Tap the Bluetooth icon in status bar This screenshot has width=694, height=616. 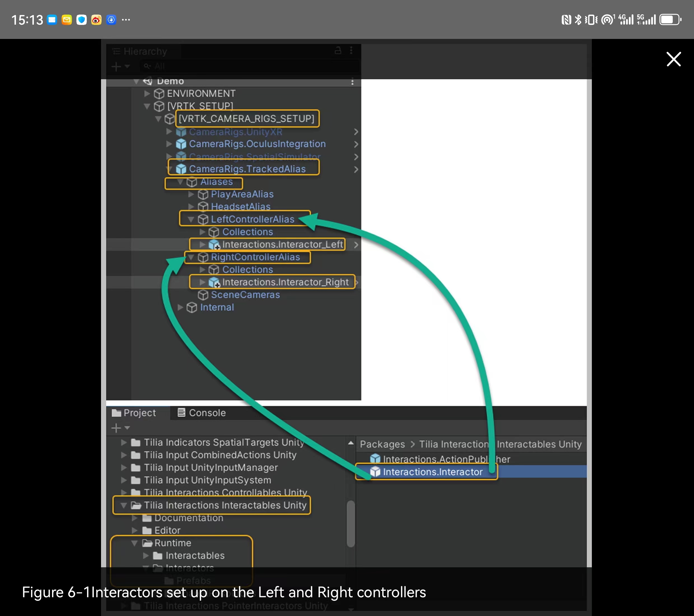point(578,20)
